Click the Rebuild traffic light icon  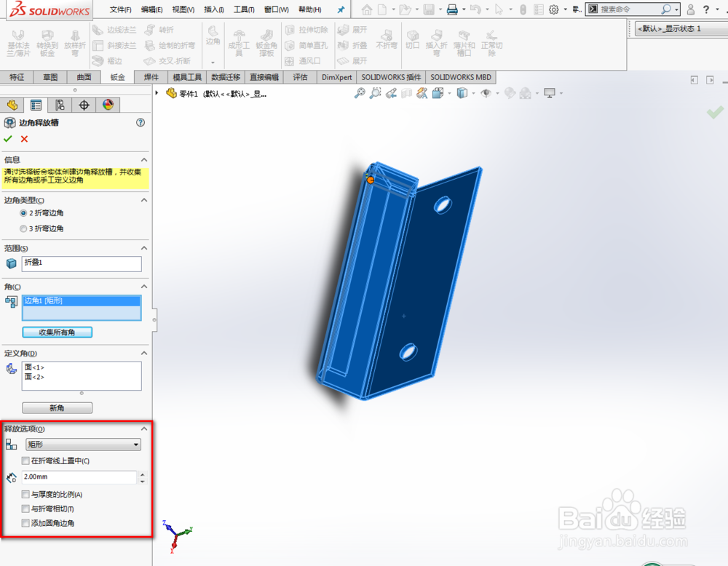[523, 9]
